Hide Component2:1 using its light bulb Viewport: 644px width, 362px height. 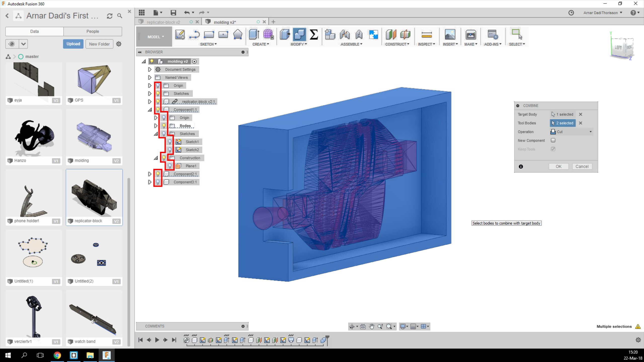158,174
